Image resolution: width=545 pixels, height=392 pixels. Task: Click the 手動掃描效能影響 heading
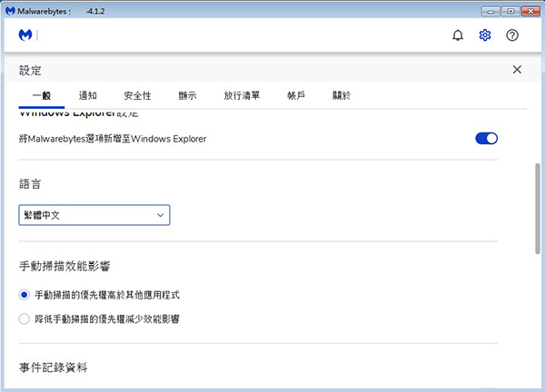point(64,266)
